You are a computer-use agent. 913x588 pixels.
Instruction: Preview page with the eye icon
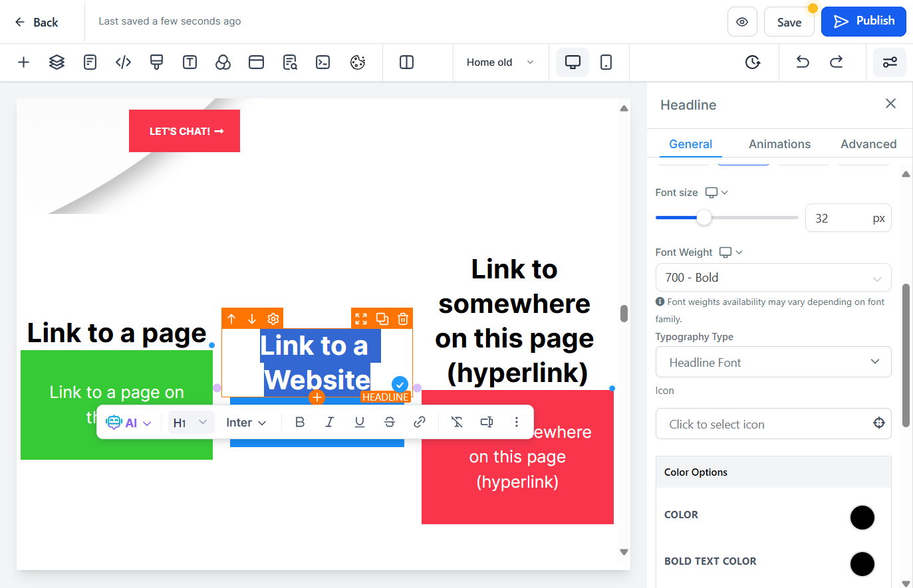742,22
